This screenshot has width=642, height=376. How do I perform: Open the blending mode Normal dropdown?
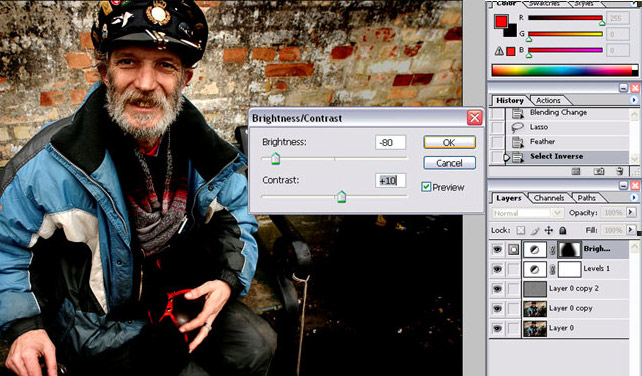[527, 213]
